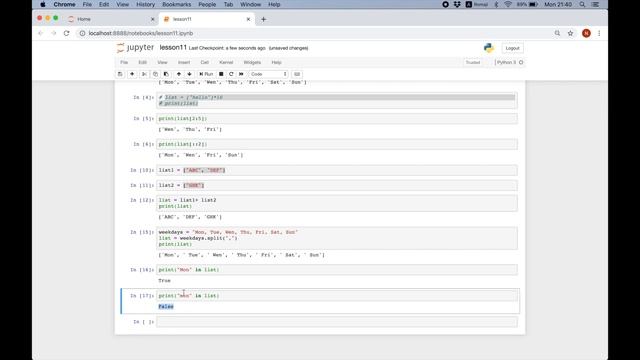The height and width of the screenshot is (360, 640).
Task: Open command palette keyboard icon
Action: pos(297,74)
